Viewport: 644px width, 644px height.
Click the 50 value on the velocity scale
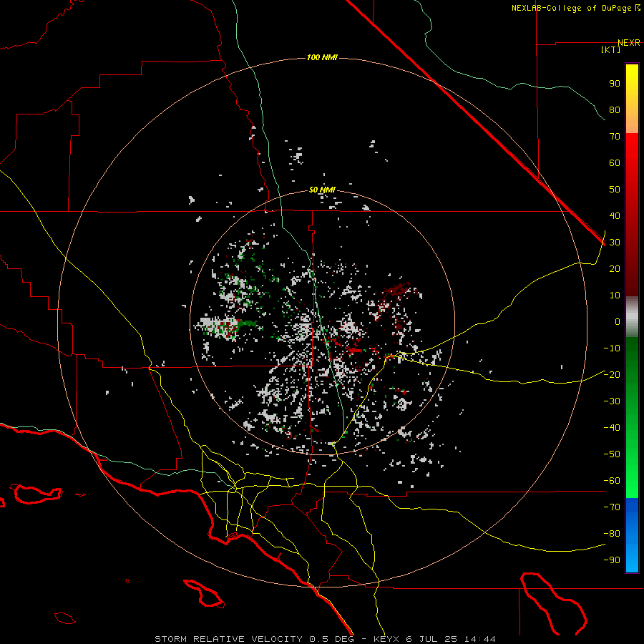tap(615, 190)
